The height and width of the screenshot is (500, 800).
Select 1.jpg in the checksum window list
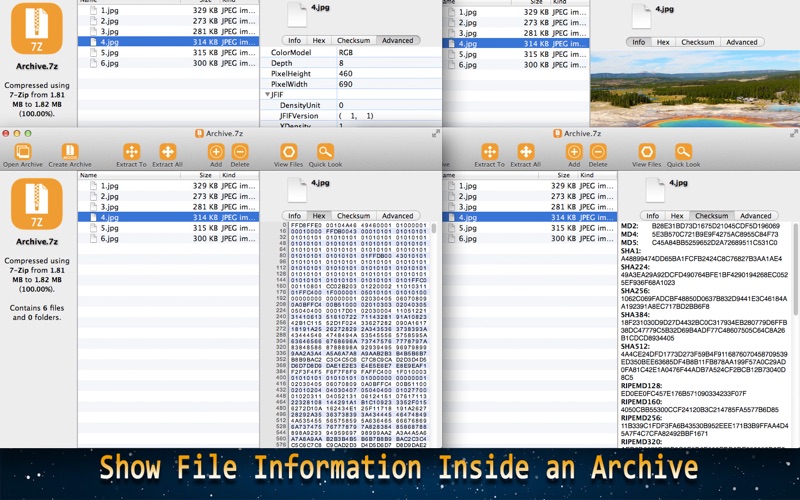531,186
